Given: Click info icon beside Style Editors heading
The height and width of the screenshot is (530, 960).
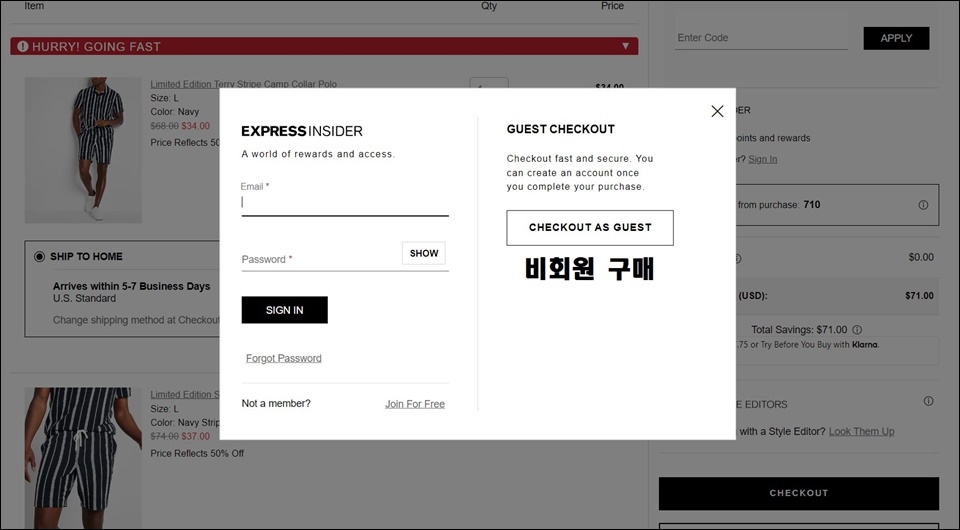Looking at the screenshot, I should click(928, 401).
